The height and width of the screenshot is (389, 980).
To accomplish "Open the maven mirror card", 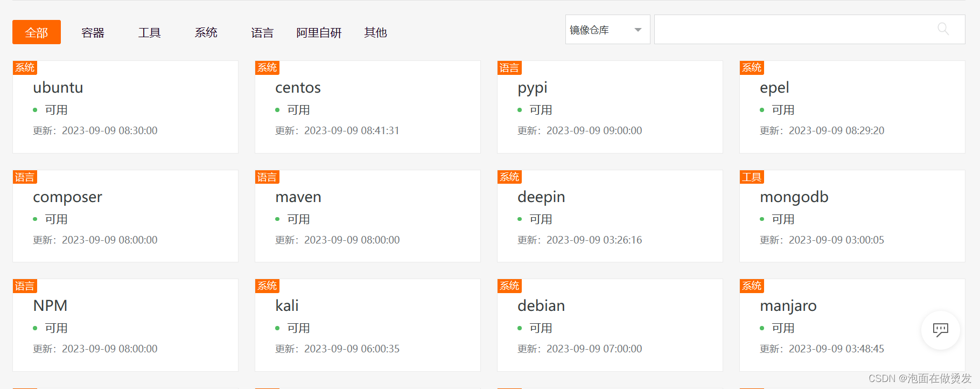I will point(368,216).
